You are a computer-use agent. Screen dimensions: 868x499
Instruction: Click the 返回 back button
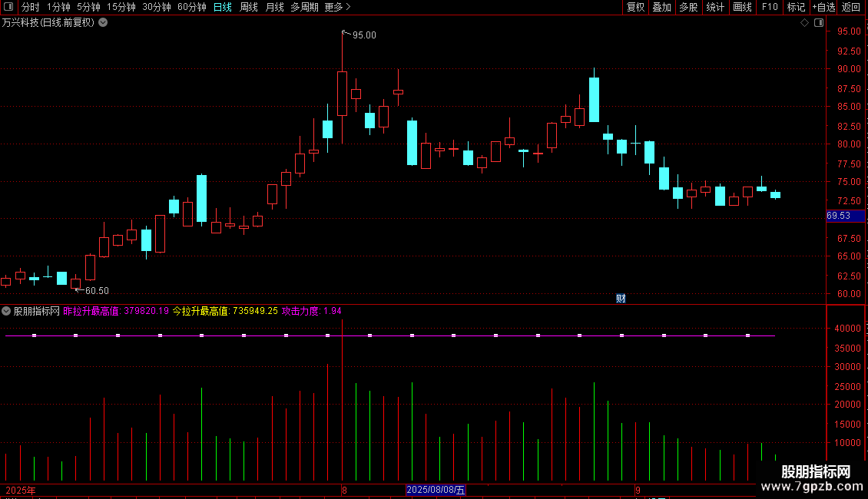(x=851, y=7)
